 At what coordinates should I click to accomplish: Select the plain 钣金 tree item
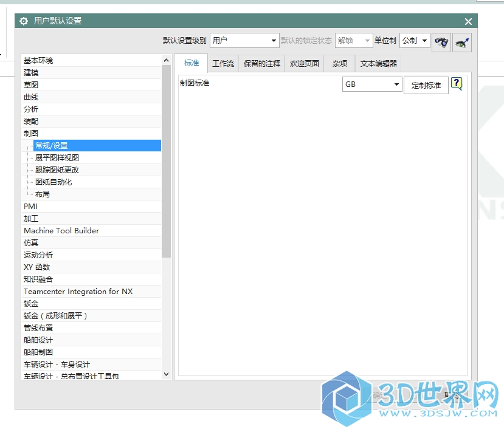(91, 304)
